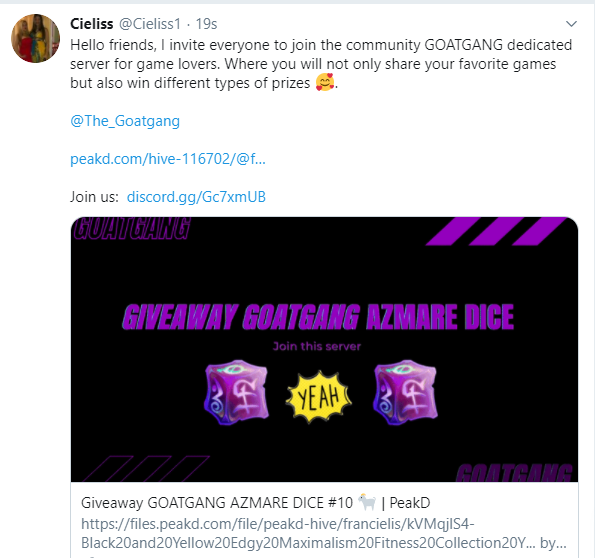Click the purple diagonal stripes in card corner
This screenshot has height=558, width=595.
496,231
